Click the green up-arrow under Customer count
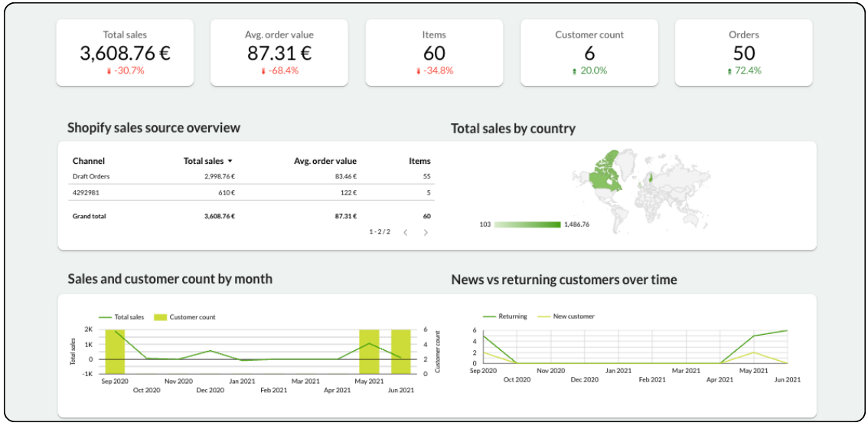This screenshot has height=426, width=868. coord(574,71)
